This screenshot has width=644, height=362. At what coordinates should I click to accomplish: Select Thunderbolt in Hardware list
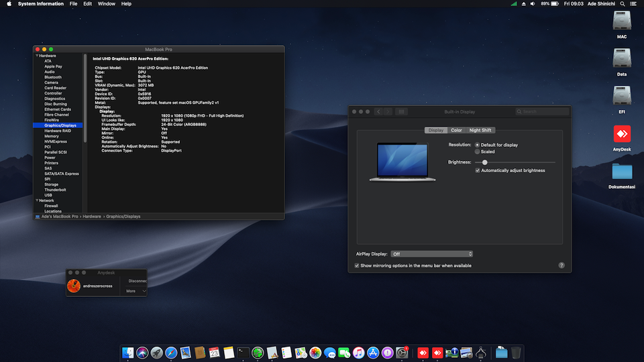(x=55, y=190)
